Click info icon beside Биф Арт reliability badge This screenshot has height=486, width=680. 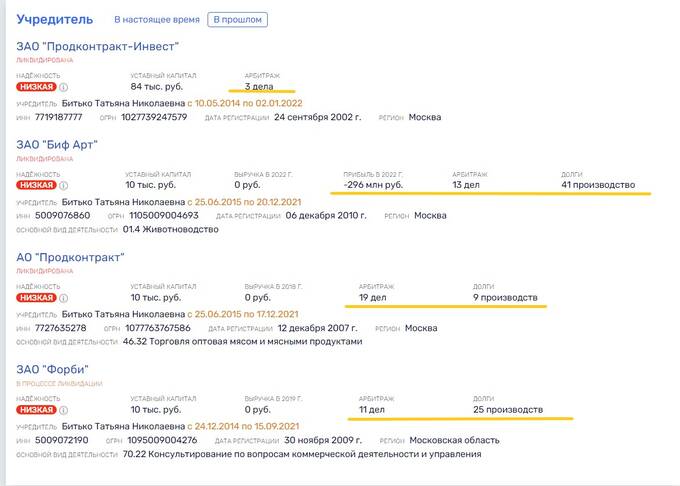tap(64, 185)
